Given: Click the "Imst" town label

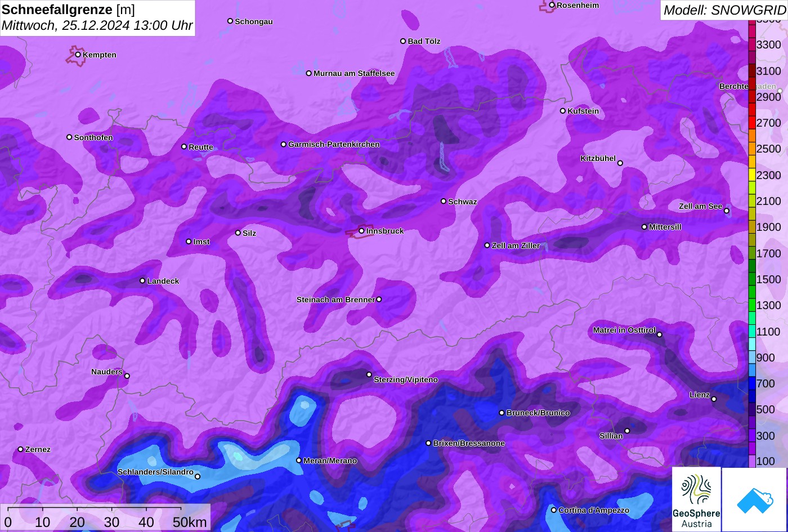Looking at the screenshot, I should point(202,242).
